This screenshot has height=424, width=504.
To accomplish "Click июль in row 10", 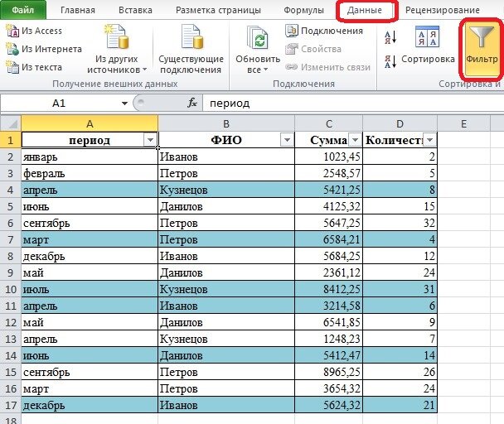I will click(x=90, y=289).
